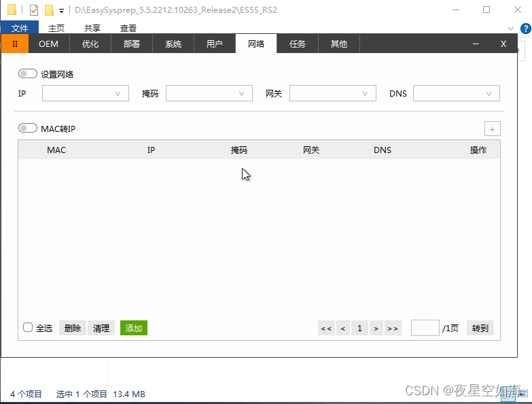The height and width of the screenshot is (404, 532).
Task: Open the quick access toolbar dropdown arrow
Action: click(61, 11)
